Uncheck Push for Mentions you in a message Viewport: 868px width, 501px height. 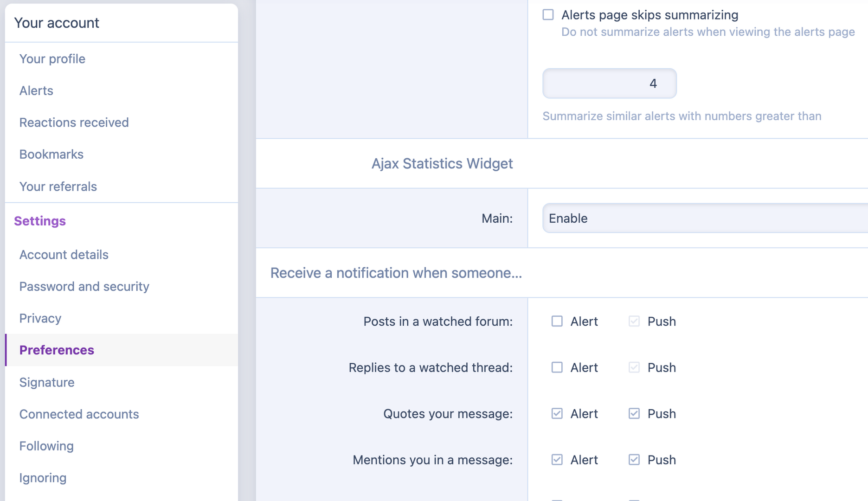pos(634,460)
